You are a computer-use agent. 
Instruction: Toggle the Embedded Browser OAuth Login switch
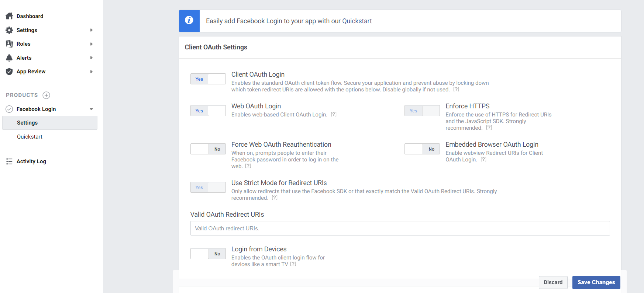[x=422, y=149]
